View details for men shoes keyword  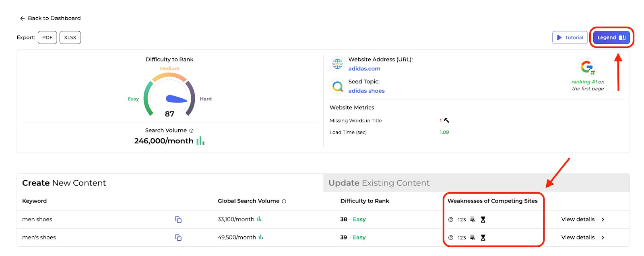pos(578,219)
